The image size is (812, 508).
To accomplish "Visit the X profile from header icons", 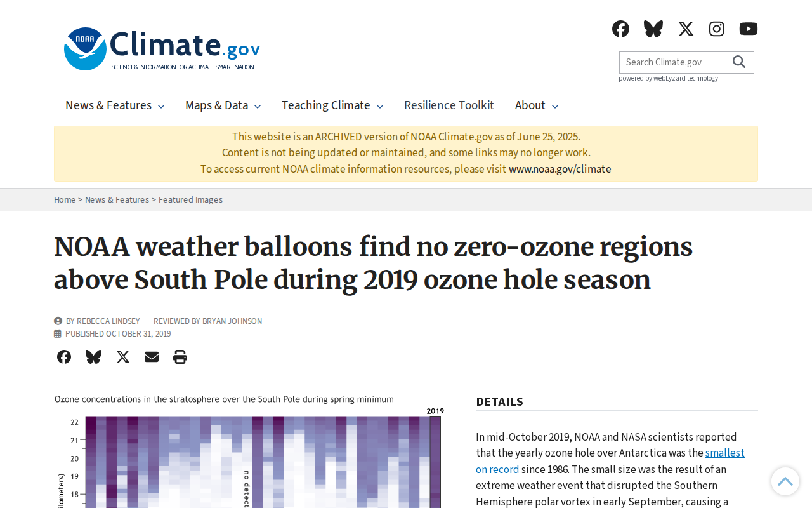I will (x=686, y=29).
